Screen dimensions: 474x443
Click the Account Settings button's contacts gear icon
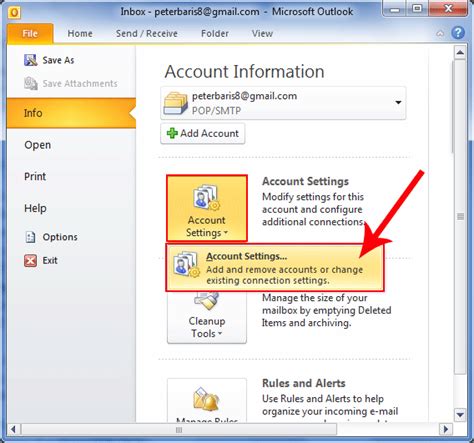point(207,198)
